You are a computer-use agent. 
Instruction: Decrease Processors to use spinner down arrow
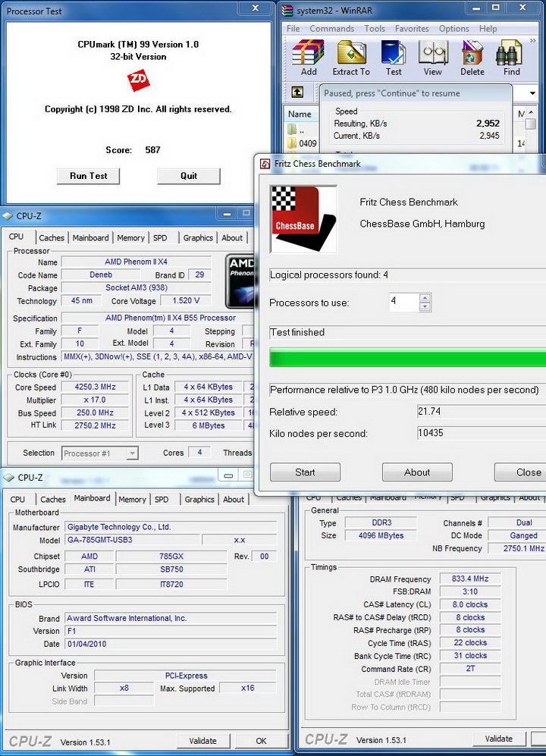pyautogui.click(x=425, y=307)
